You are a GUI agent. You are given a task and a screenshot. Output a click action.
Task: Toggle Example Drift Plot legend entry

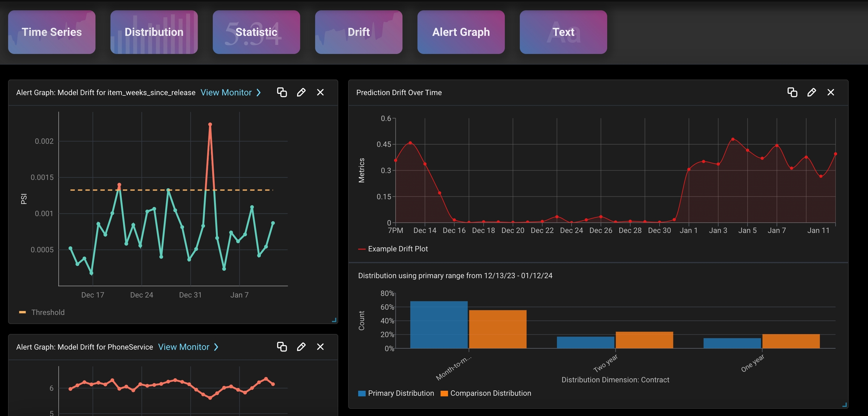tap(397, 249)
